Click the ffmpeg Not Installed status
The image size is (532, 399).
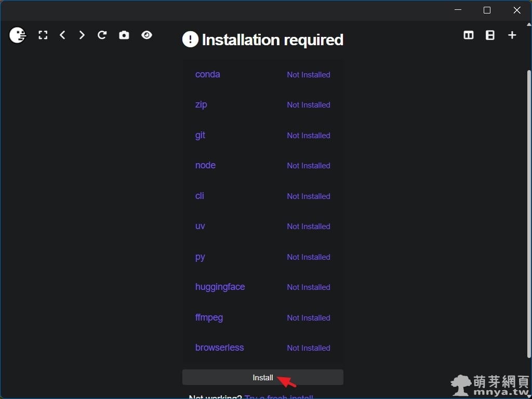click(x=309, y=318)
